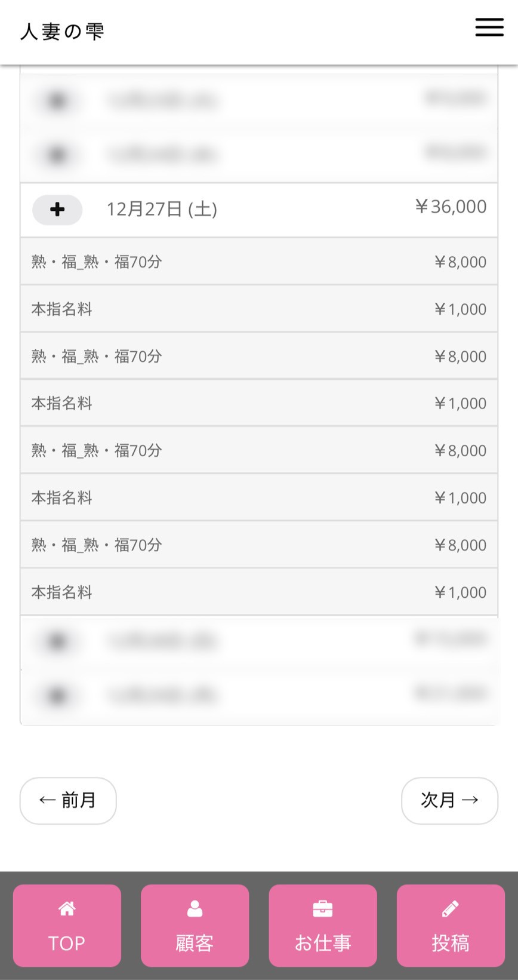This screenshot has width=518, height=980.
Task: Click the person icon for 顧客
Action: [x=195, y=908]
